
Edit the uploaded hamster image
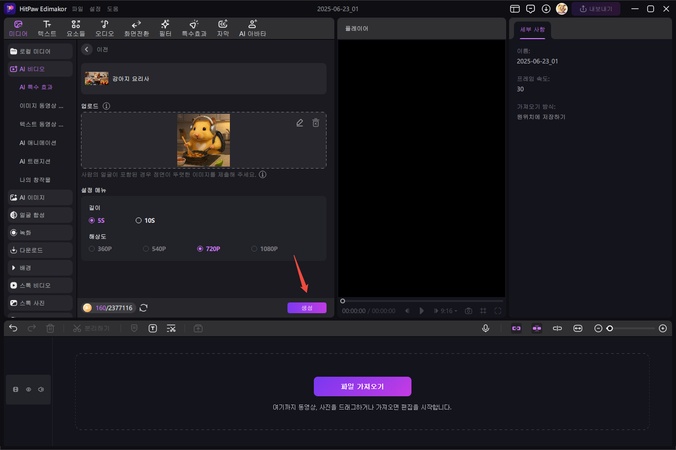click(x=300, y=123)
